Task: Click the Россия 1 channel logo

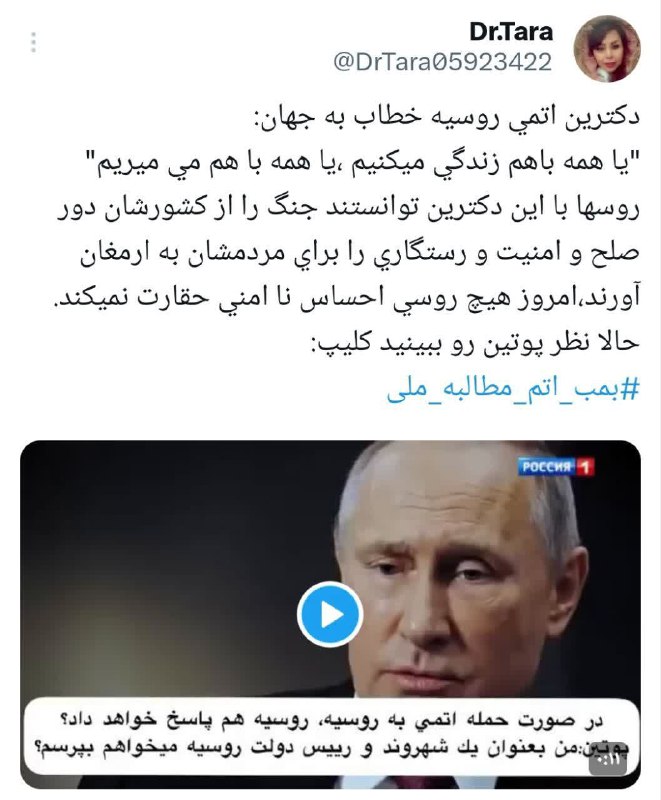Action: point(556,466)
